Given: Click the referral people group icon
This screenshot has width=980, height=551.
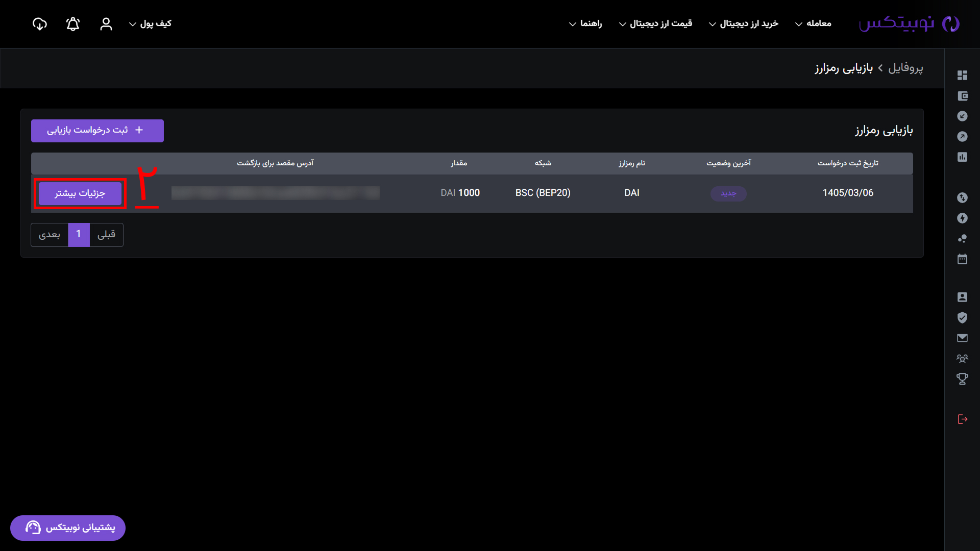Looking at the screenshot, I should tap(962, 358).
